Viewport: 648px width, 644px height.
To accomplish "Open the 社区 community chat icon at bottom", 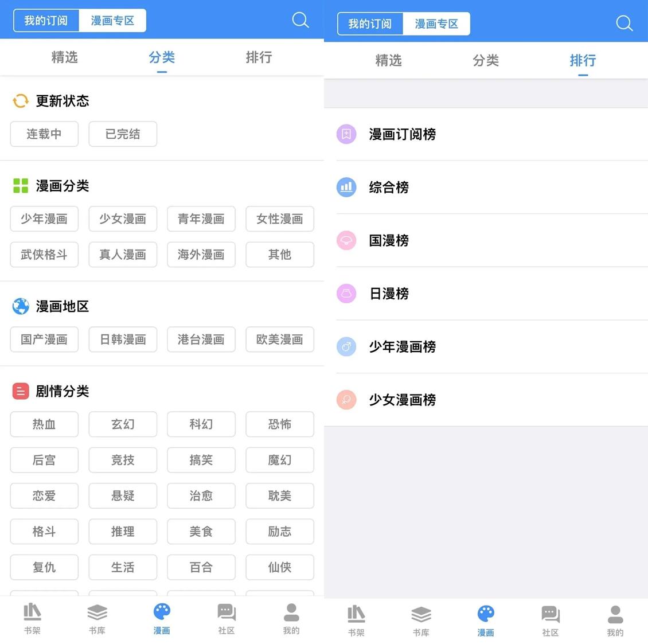I will [x=226, y=612].
